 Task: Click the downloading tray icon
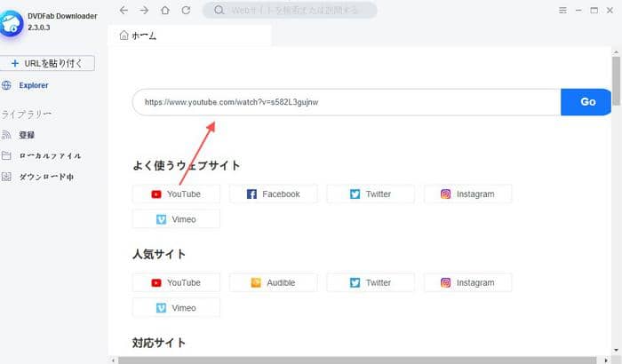click(x=6, y=177)
